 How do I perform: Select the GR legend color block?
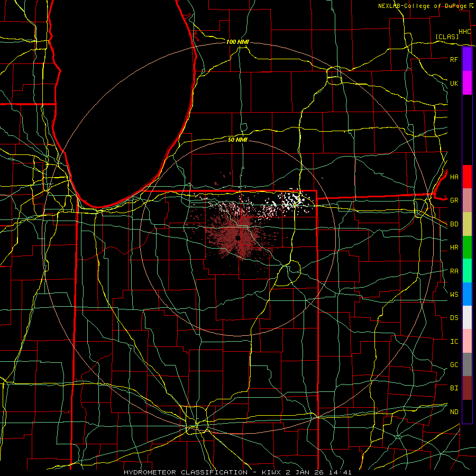click(467, 200)
